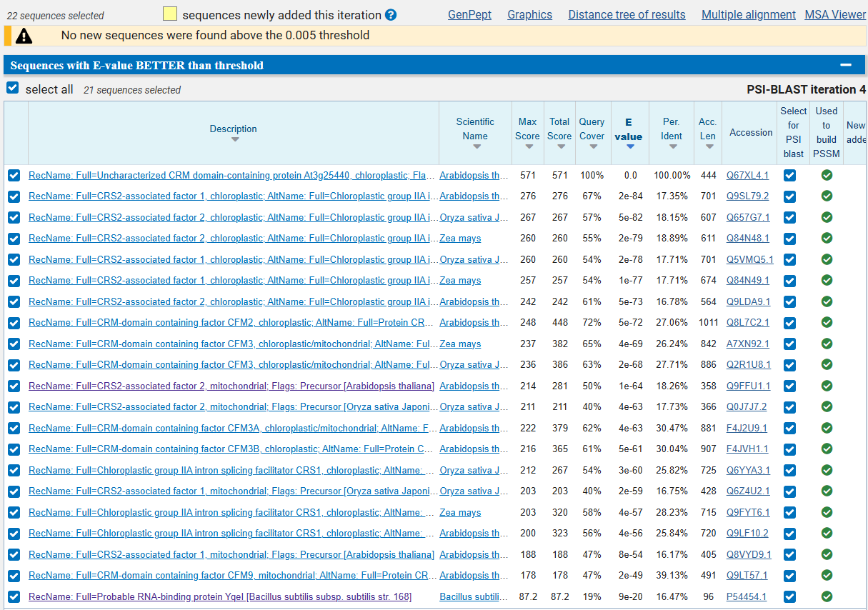Viewport: 868px width, 610px height.
Task: Launch the MSA Viewer
Action: pos(835,14)
